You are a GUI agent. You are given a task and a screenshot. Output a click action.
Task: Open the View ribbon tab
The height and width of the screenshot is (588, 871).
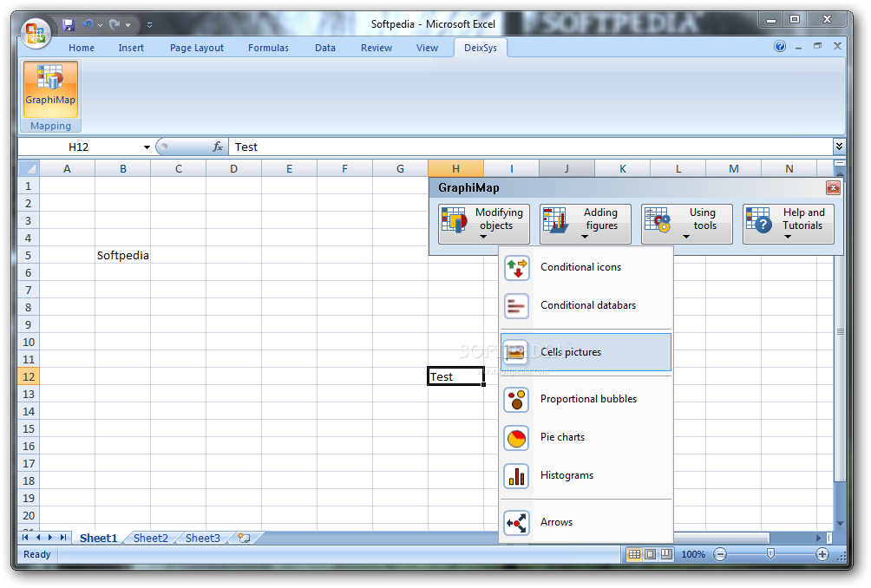point(427,48)
